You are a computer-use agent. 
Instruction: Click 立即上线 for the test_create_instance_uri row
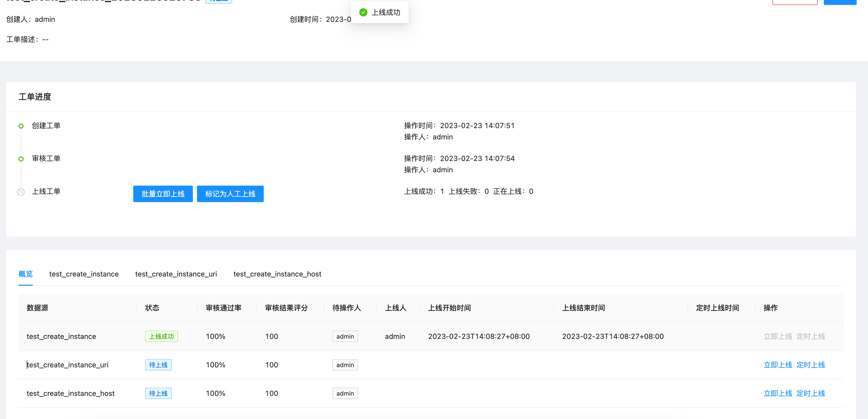point(778,365)
